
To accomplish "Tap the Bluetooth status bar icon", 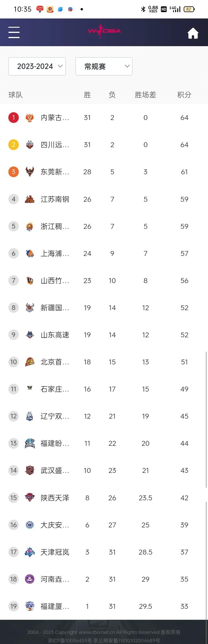I will point(143,9).
